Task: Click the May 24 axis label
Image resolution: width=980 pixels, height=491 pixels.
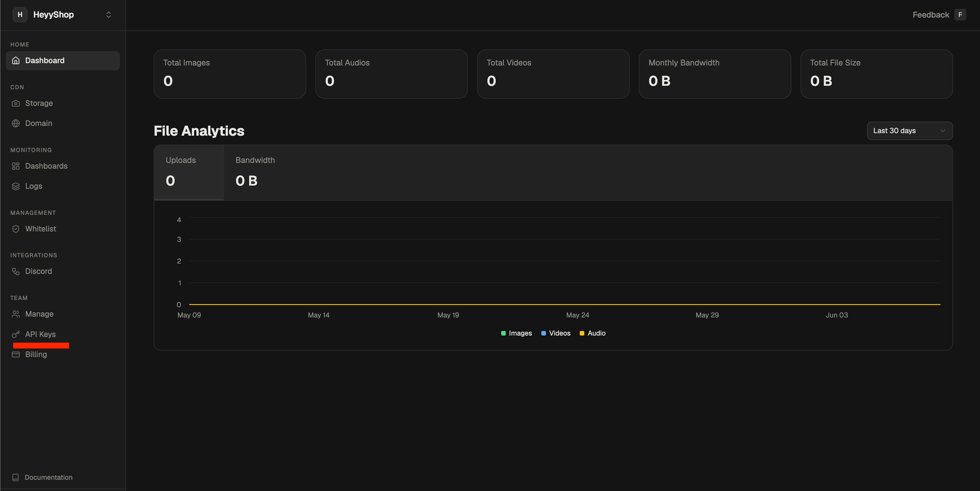Action: 578,315
